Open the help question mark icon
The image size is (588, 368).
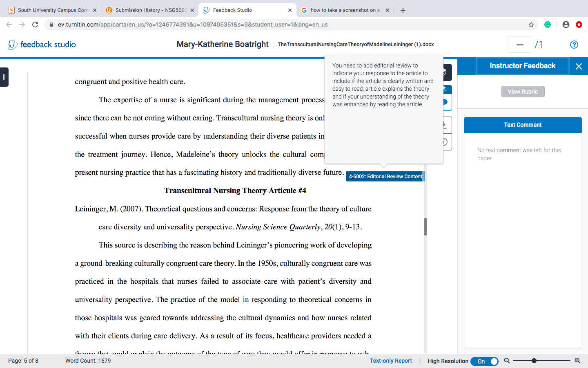[574, 45]
